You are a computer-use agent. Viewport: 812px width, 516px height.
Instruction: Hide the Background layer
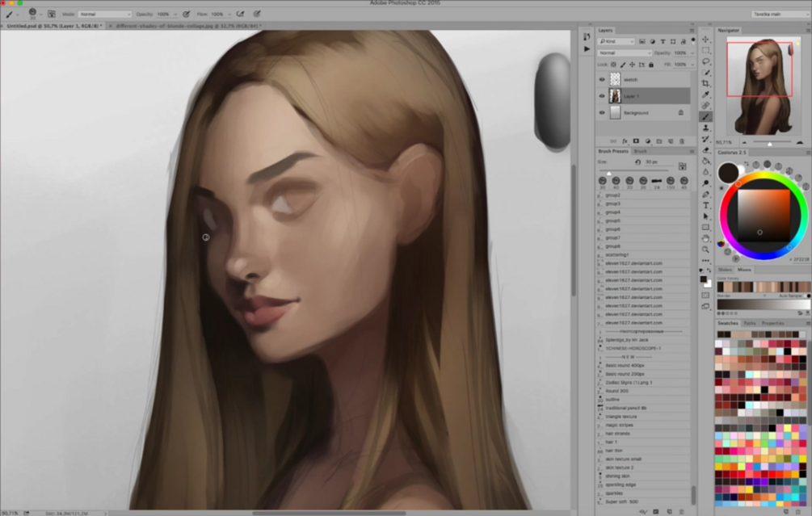point(602,113)
